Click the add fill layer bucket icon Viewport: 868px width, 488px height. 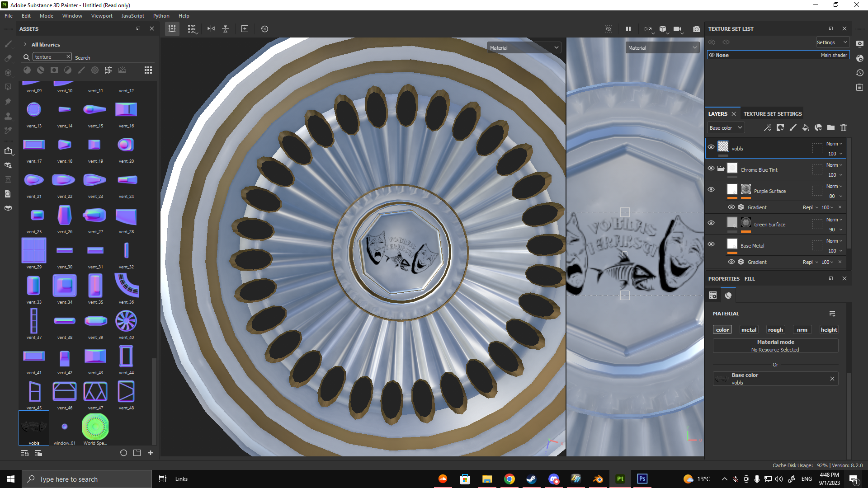pyautogui.click(x=805, y=128)
